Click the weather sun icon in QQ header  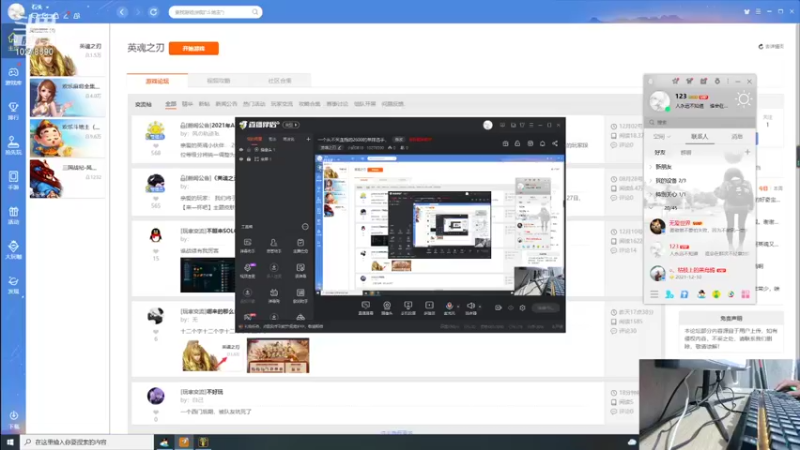743,99
